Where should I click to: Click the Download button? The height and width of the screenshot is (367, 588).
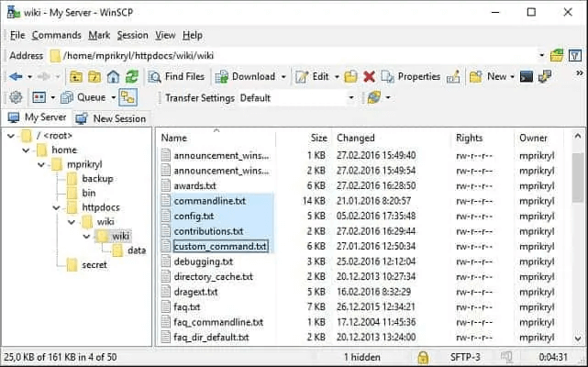coord(245,76)
